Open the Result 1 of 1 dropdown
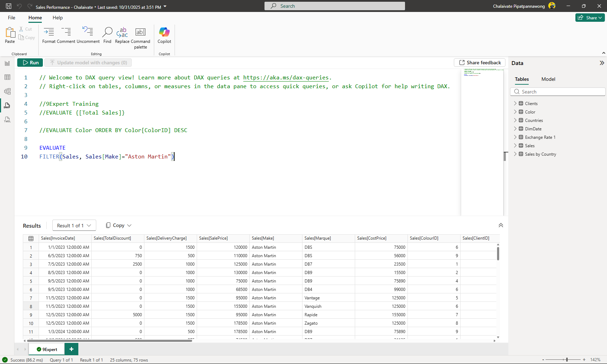 point(74,225)
